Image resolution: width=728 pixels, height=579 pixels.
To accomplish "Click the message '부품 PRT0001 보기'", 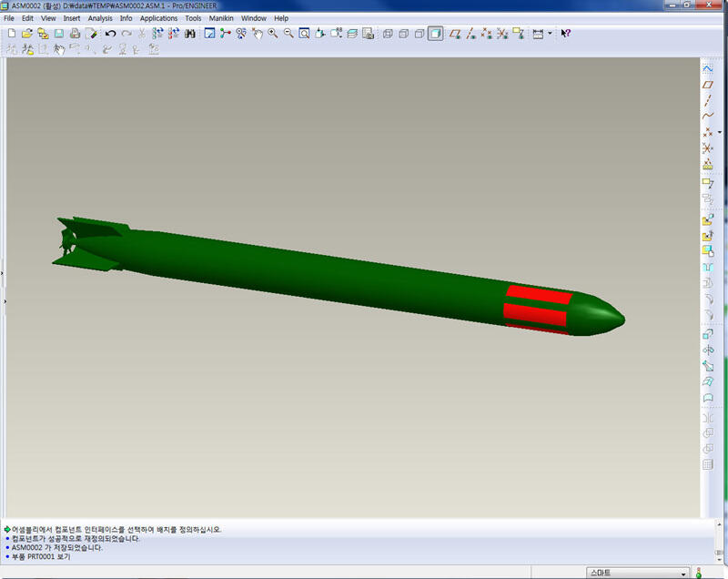I will coord(41,556).
